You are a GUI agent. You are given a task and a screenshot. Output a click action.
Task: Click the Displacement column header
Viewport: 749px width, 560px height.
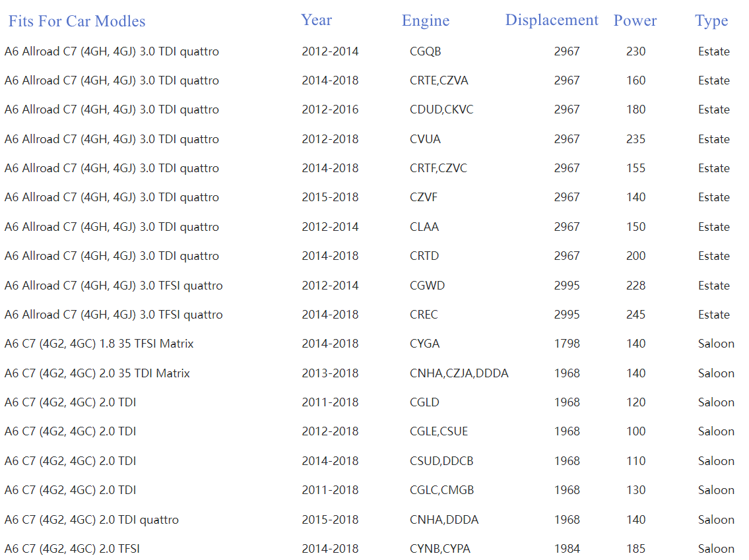coord(552,20)
